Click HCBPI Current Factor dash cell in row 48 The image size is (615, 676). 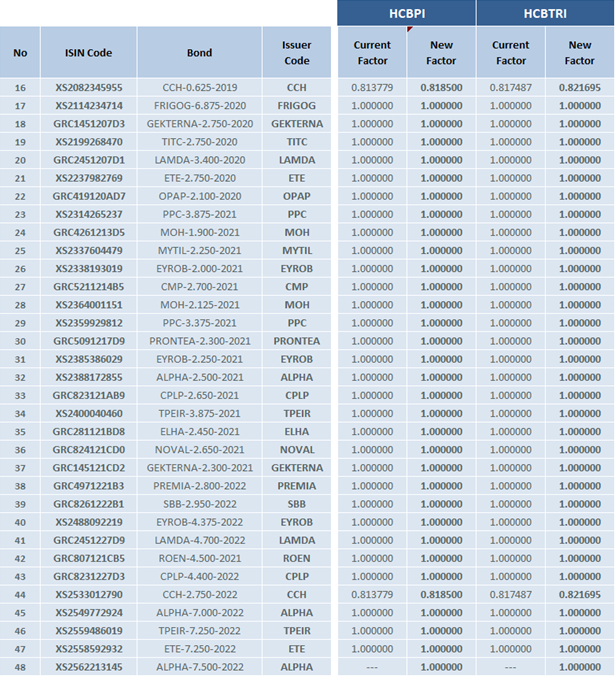(x=372, y=667)
